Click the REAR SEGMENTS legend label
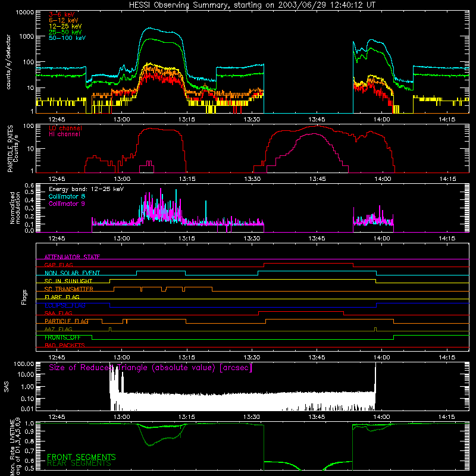The image size is (476, 476). [79, 463]
